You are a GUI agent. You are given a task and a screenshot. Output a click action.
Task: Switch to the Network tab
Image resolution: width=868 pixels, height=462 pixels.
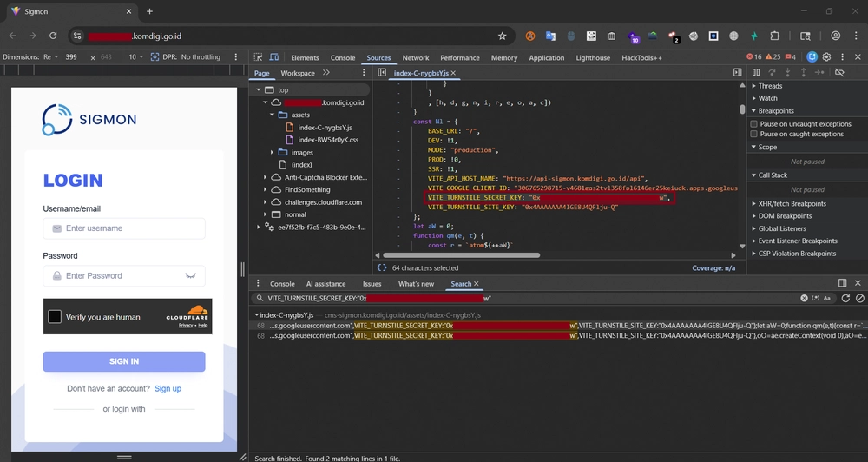(416, 57)
